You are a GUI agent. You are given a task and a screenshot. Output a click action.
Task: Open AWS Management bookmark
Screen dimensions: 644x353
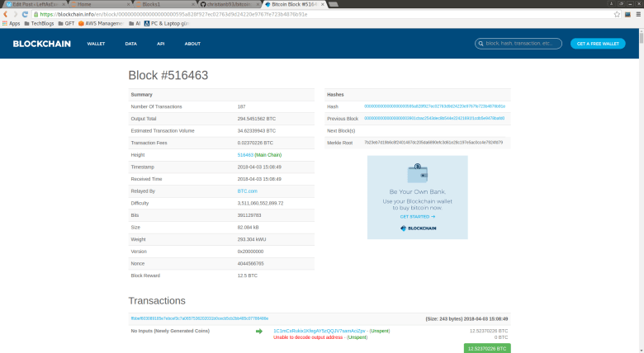pos(101,23)
